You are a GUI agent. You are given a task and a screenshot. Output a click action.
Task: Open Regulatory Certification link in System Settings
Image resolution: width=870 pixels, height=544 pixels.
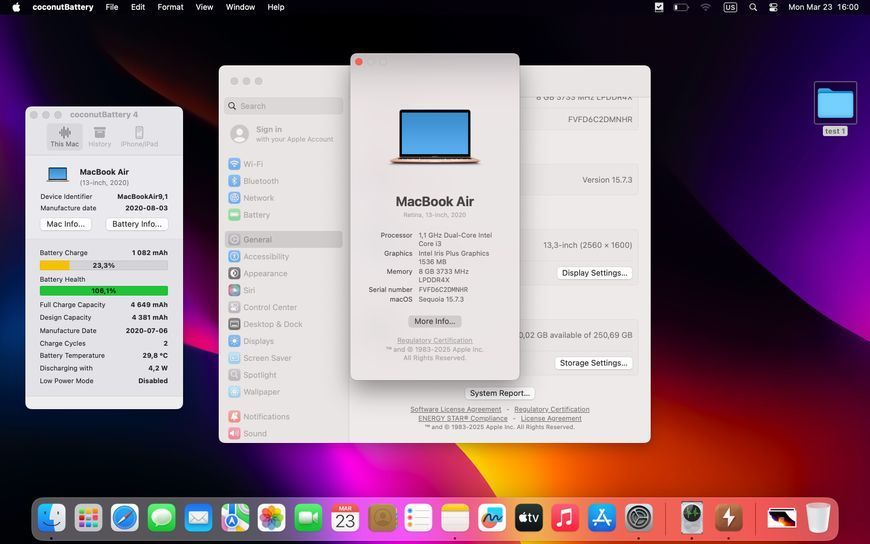coord(552,410)
